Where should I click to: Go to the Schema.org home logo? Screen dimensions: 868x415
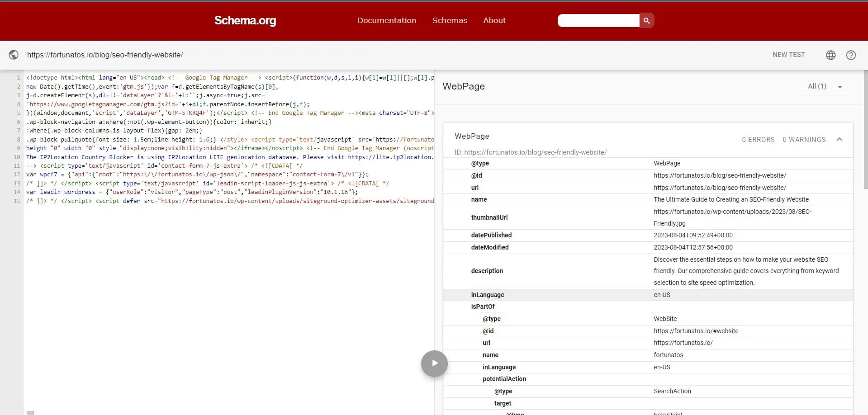pyautogui.click(x=245, y=20)
